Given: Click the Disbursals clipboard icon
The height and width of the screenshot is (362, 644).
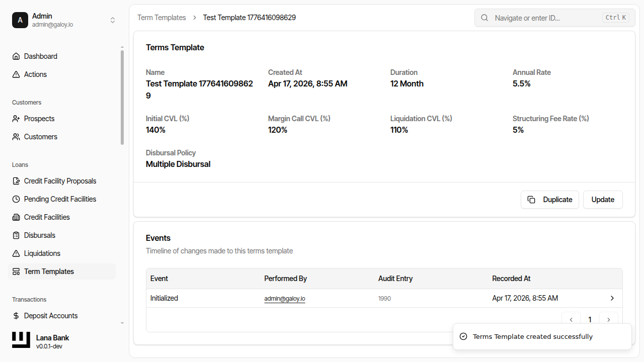Looking at the screenshot, I should pos(16,235).
